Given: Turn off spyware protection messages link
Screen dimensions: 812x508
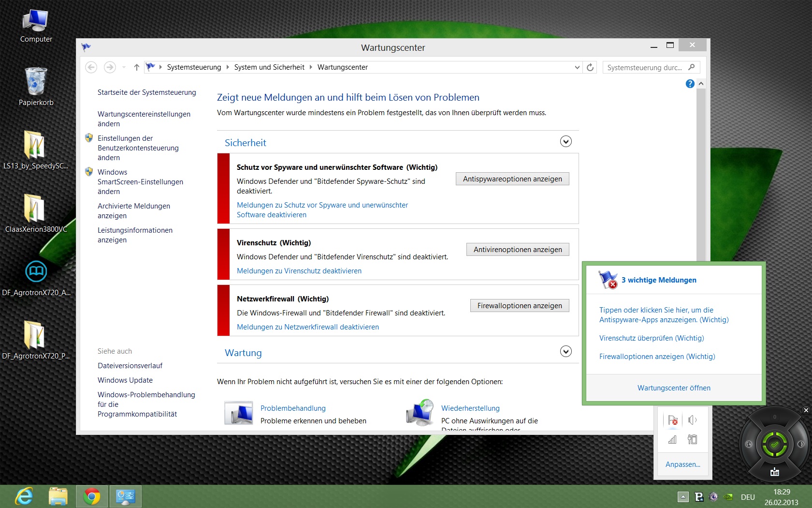Looking at the screenshot, I should (322, 210).
